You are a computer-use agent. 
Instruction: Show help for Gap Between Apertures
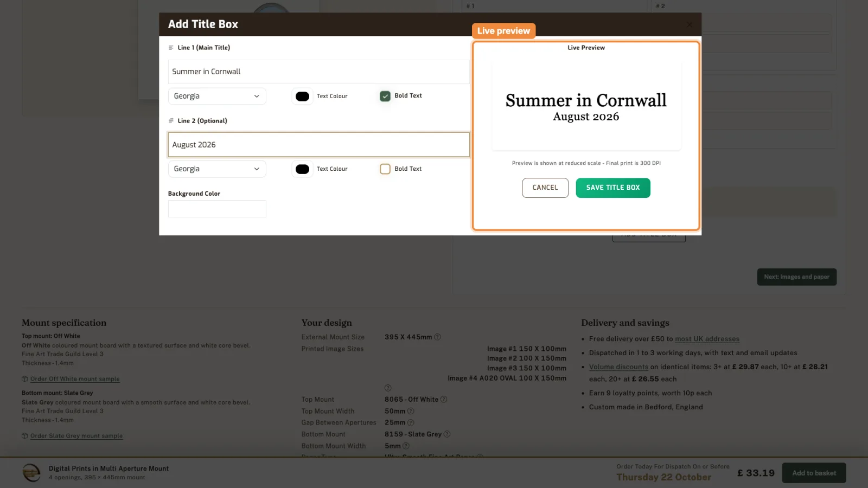(x=411, y=423)
